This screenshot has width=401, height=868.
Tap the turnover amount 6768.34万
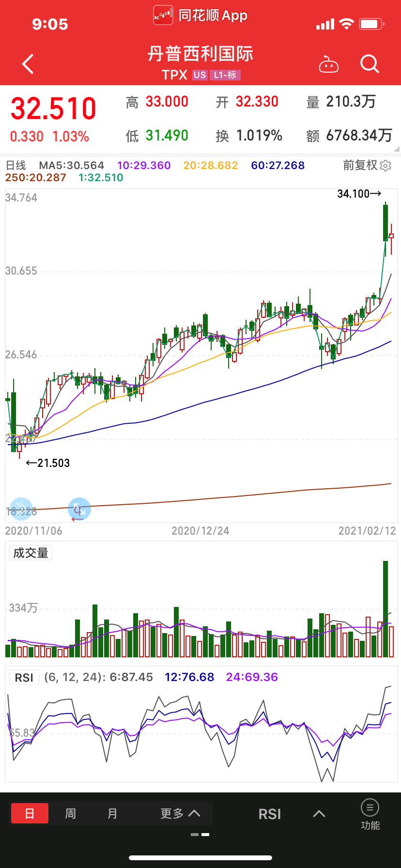click(359, 136)
